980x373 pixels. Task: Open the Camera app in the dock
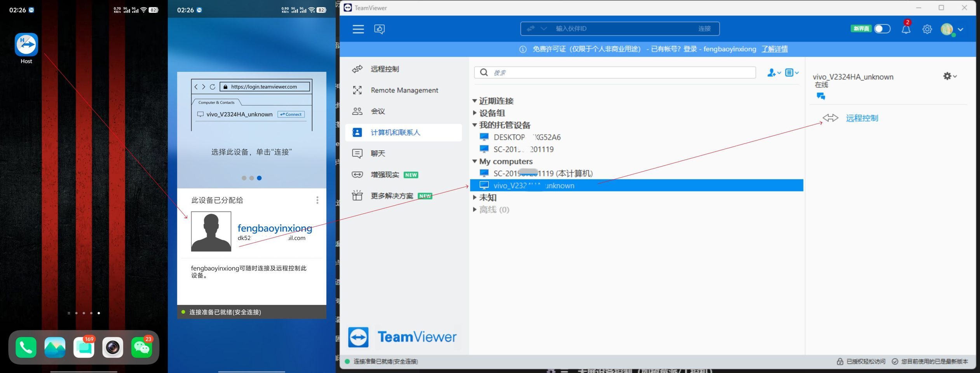click(113, 347)
